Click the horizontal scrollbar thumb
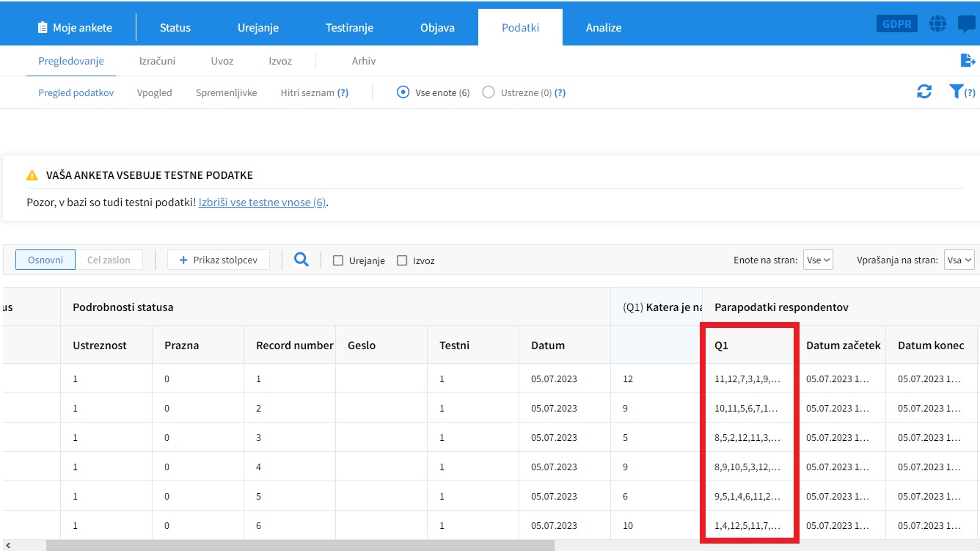The height and width of the screenshot is (559, 980). [300, 545]
